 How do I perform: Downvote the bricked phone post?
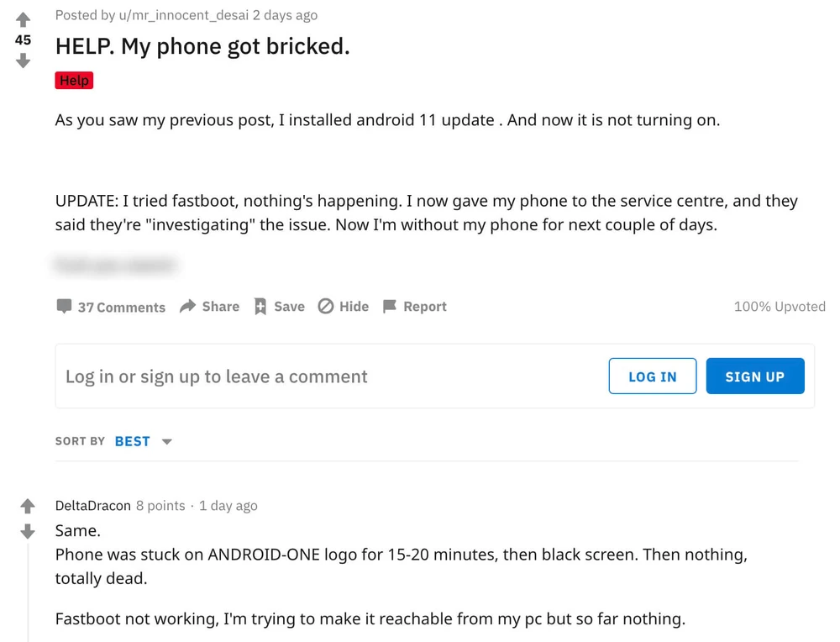(24, 61)
